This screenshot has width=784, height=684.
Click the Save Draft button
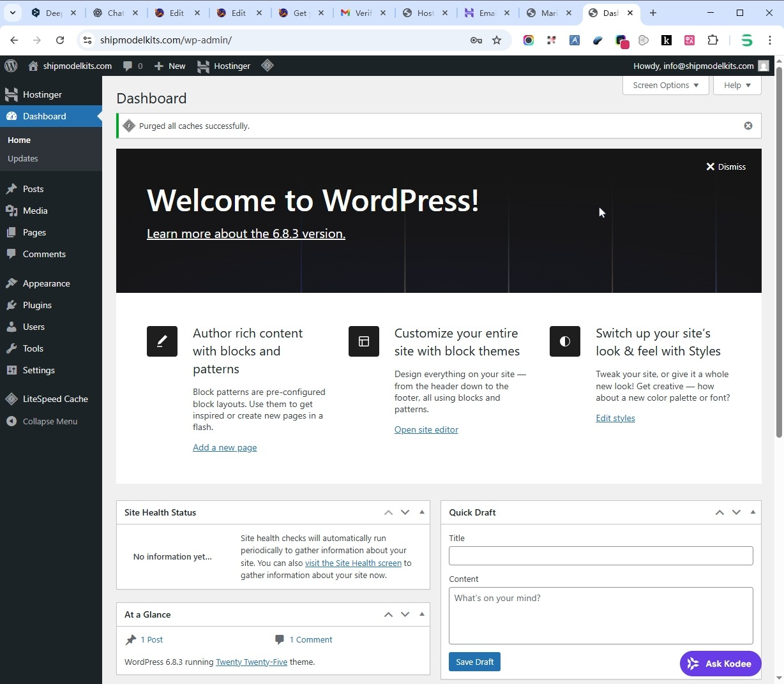(474, 662)
